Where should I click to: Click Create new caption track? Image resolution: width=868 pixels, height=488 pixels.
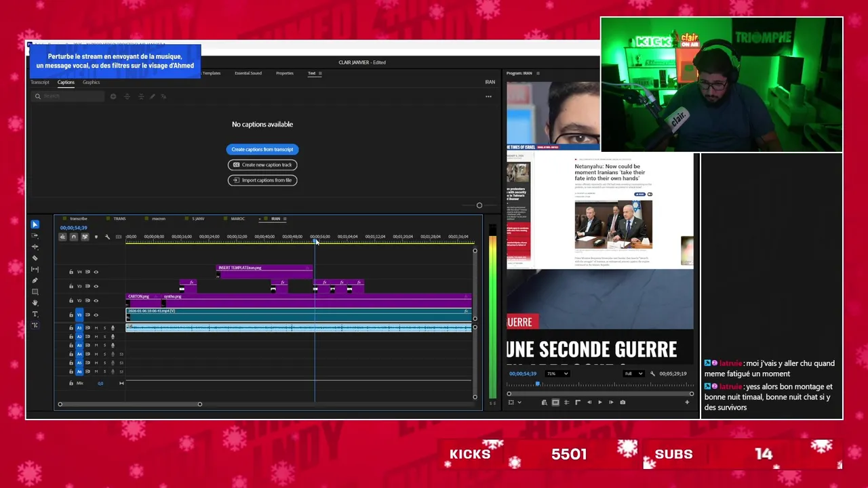(x=262, y=165)
